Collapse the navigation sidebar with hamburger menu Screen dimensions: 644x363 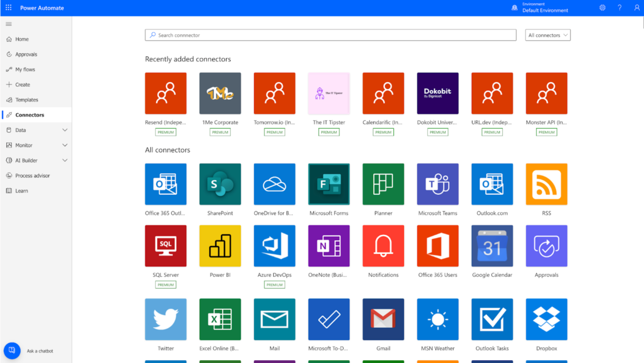(8, 24)
